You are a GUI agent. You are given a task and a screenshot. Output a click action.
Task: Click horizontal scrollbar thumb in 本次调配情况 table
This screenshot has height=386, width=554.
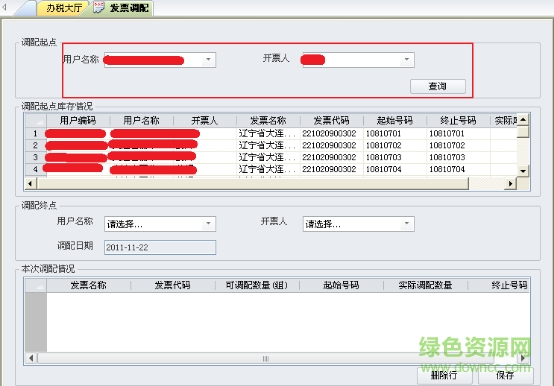tap(266, 358)
